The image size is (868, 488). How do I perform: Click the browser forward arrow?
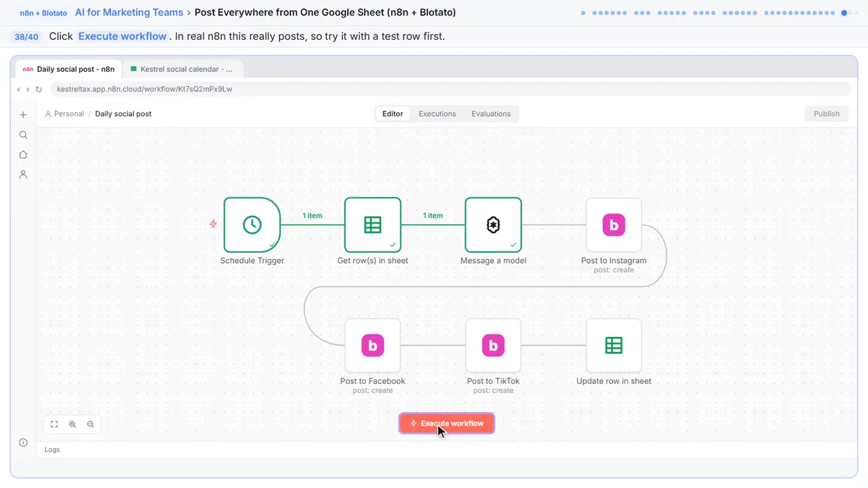(28, 89)
